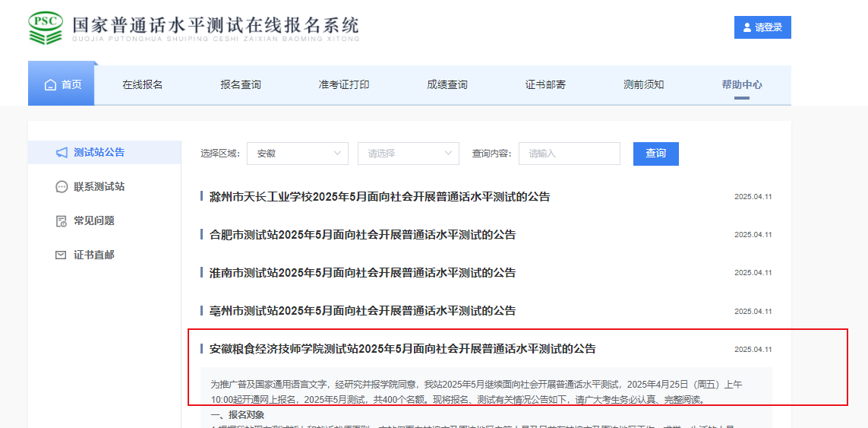Click the 查询 search button
This screenshot has height=428, width=868.
[x=656, y=154]
